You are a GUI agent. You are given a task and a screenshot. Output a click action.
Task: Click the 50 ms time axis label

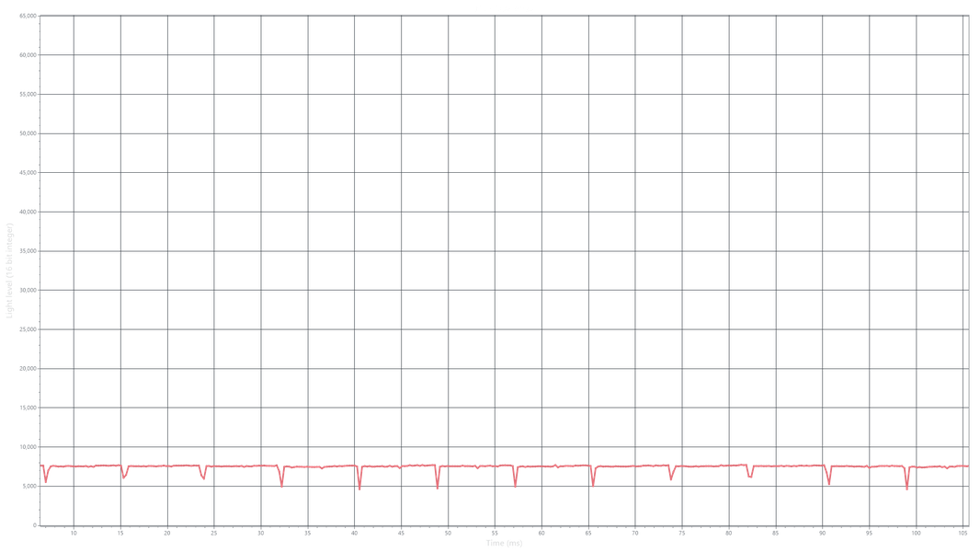tap(448, 534)
